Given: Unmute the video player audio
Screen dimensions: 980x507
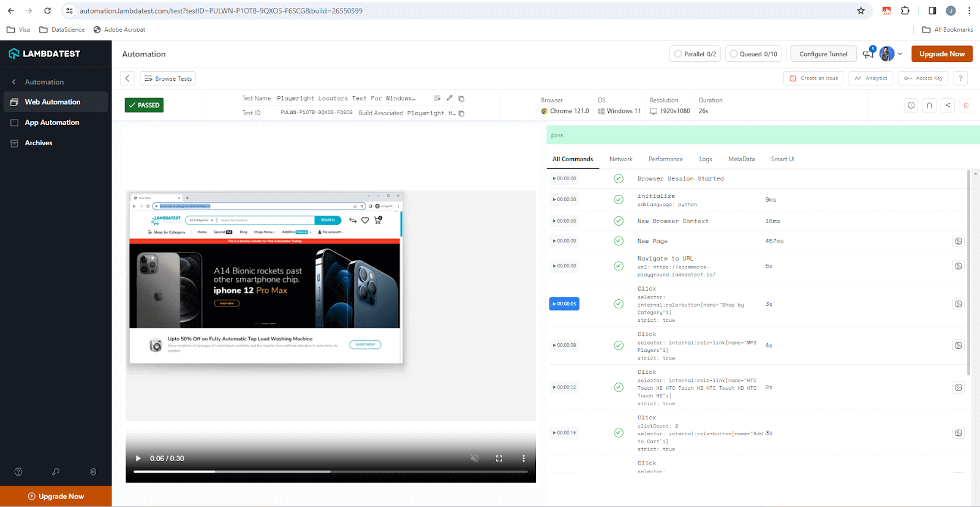Looking at the screenshot, I should 474,459.
